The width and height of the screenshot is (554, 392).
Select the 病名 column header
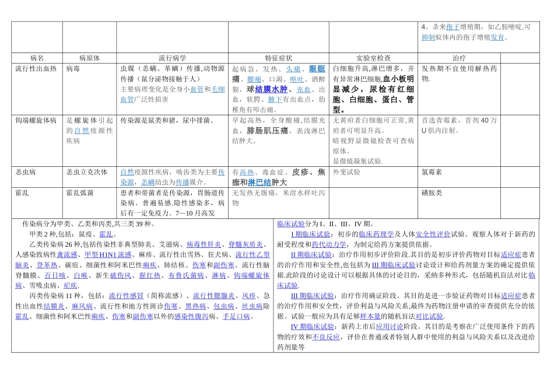click(37, 58)
